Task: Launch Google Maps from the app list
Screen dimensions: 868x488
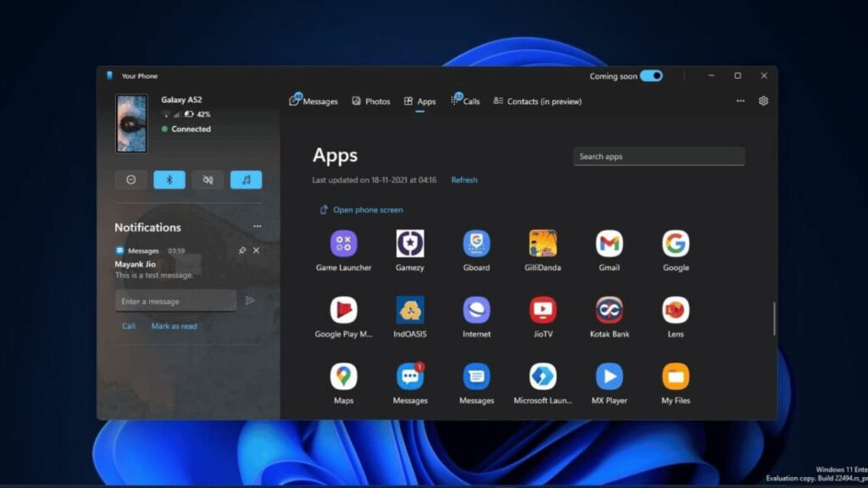Action: [343, 376]
